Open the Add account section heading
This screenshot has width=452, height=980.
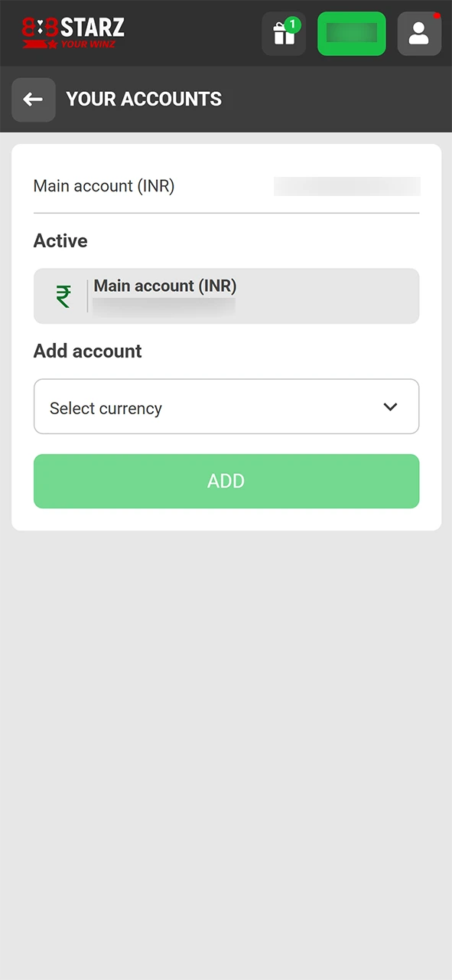86,351
